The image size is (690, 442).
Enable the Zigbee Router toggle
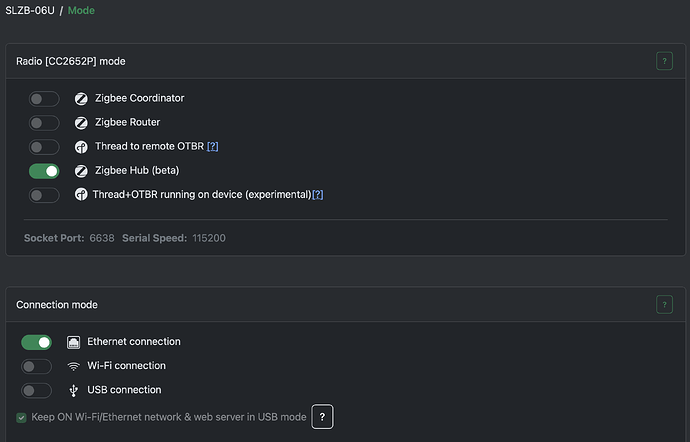(44, 123)
